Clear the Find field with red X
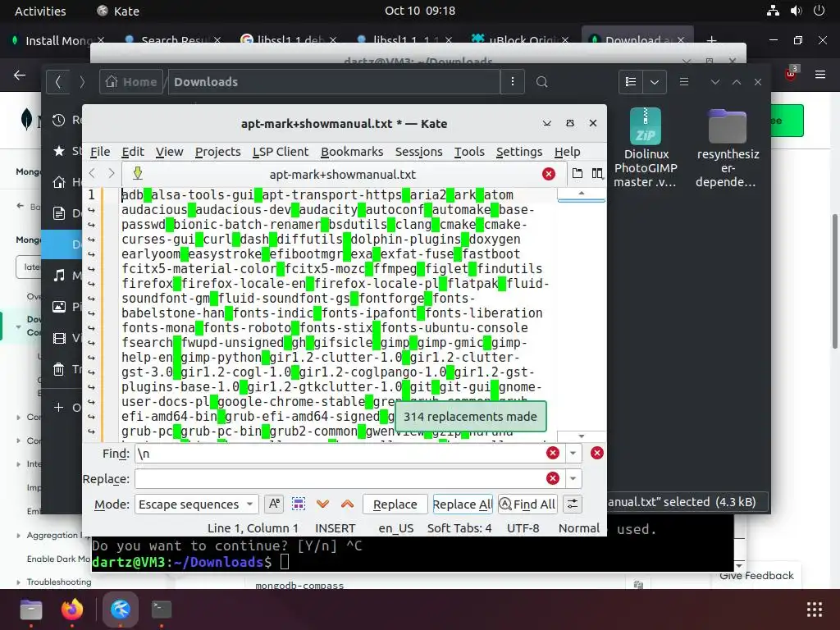840x630 pixels. click(x=553, y=453)
